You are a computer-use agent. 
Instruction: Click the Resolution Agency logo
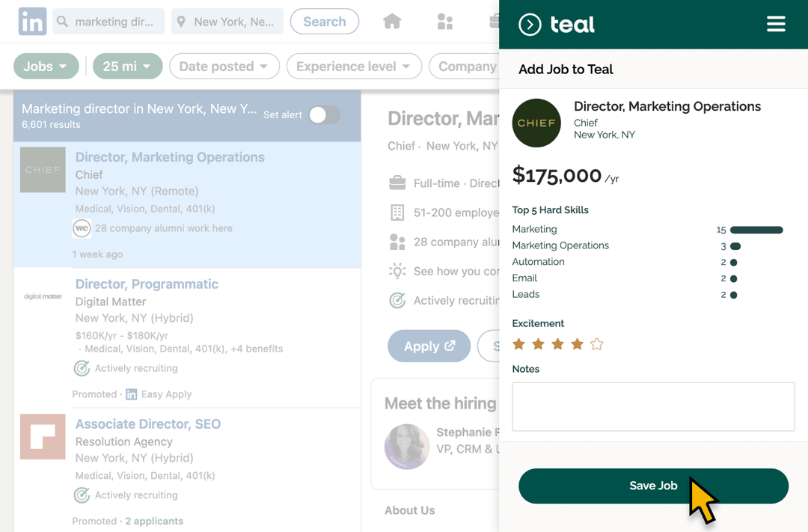tap(43, 437)
